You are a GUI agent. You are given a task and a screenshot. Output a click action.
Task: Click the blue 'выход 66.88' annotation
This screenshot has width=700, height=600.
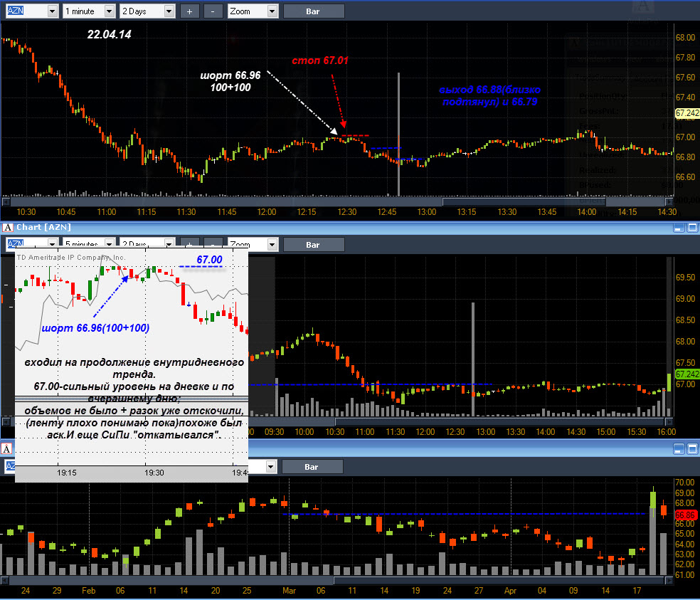point(489,95)
